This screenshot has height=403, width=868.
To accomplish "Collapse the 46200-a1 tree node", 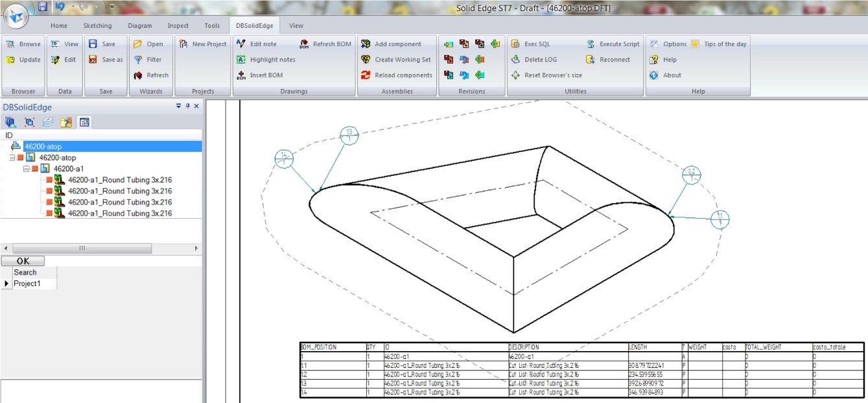I will (27, 169).
